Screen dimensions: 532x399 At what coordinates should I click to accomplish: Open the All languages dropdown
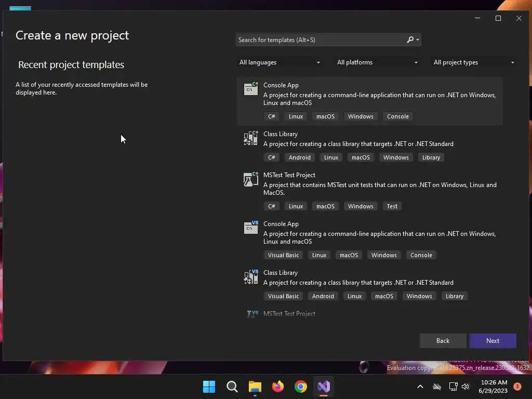(279, 62)
